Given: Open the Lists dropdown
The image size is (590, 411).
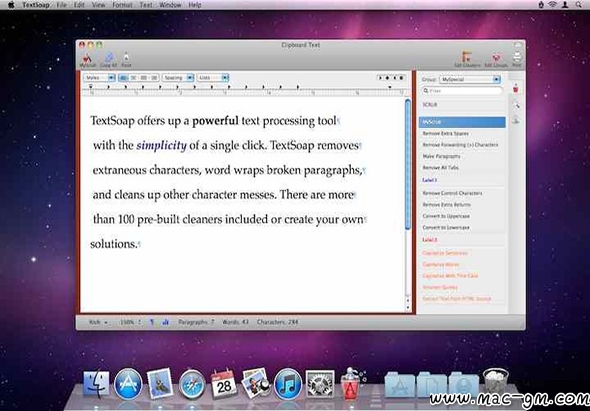Looking at the screenshot, I should point(213,78).
